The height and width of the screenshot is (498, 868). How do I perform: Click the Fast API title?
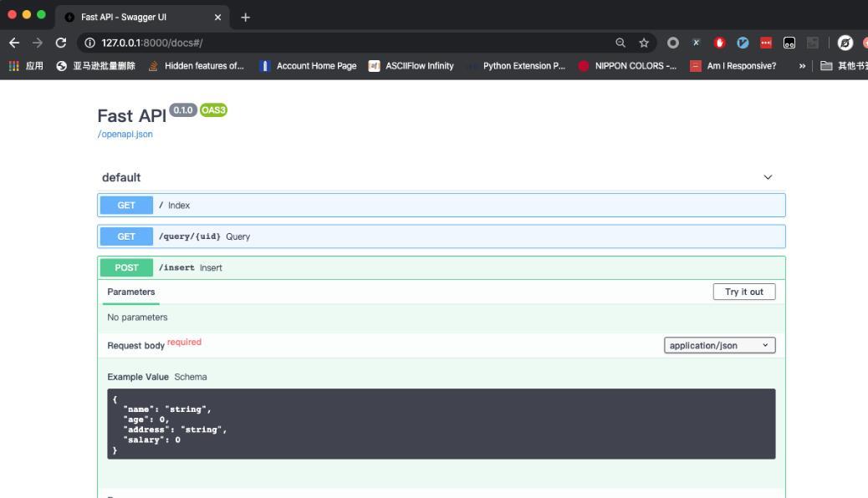pos(132,115)
